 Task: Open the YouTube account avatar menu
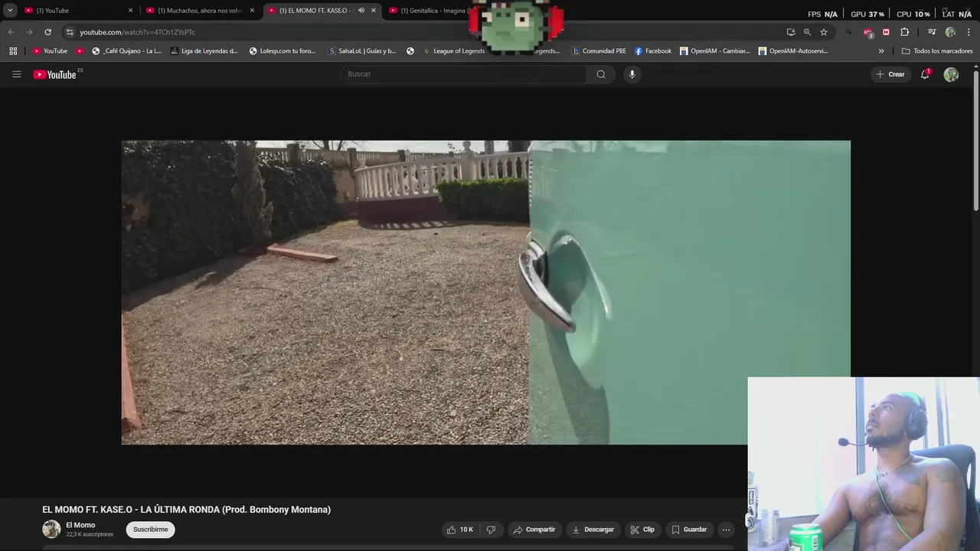pos(951,74)
